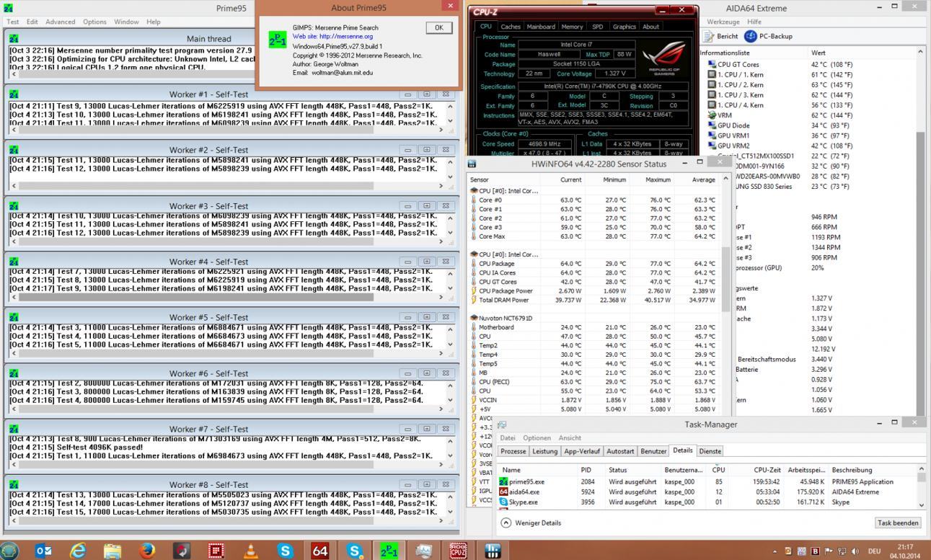Open Prime95 Options menu

pos(94,22)
